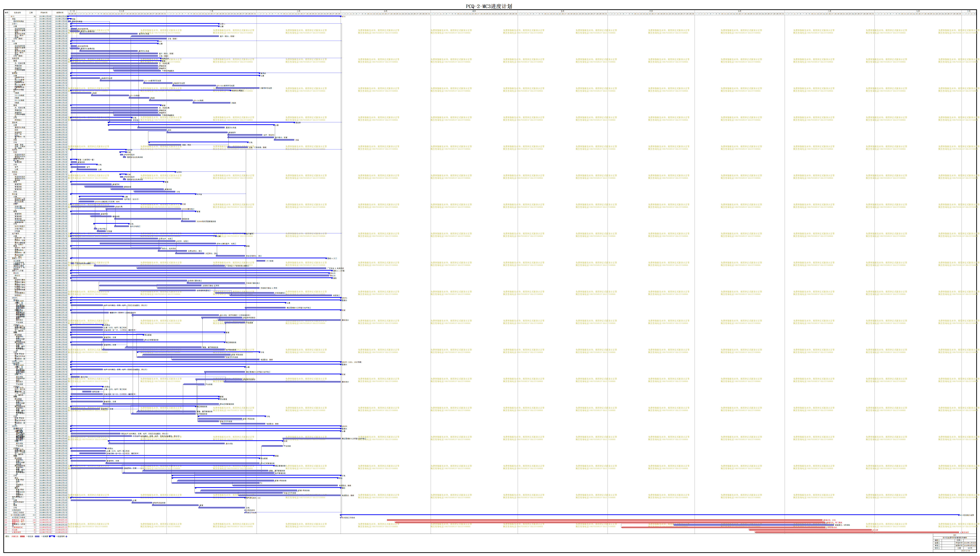The width and height of the screenshot is (980, 556).
Task: Click task row 2 named 准备
Action: tap(36, 19)
